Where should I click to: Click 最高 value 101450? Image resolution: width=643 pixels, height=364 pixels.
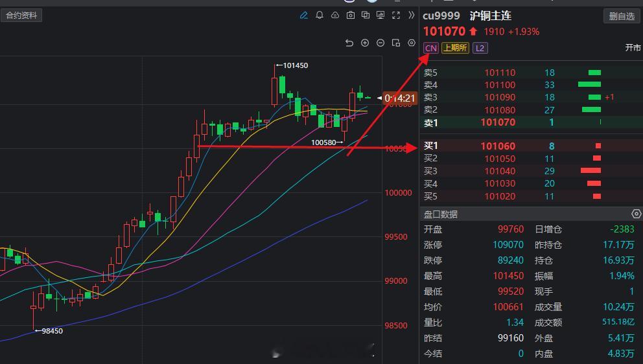(508, 276)
